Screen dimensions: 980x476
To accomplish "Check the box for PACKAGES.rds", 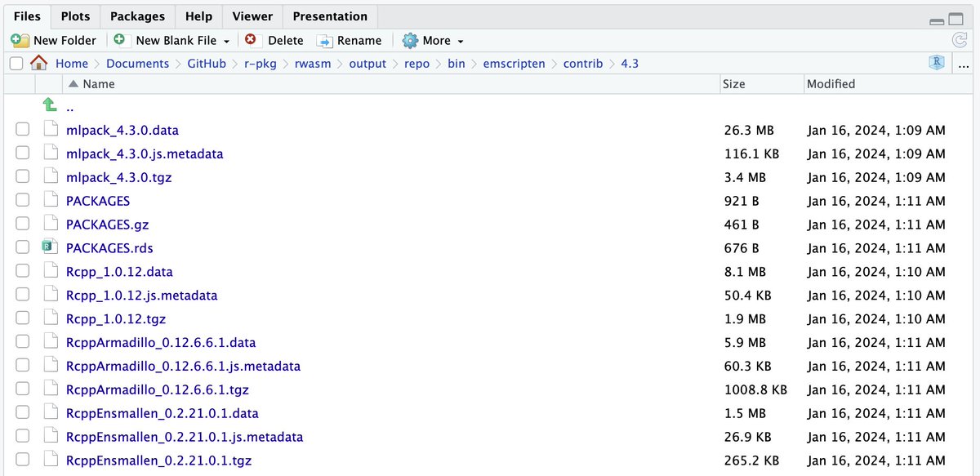I will click(x=22, y=248).
